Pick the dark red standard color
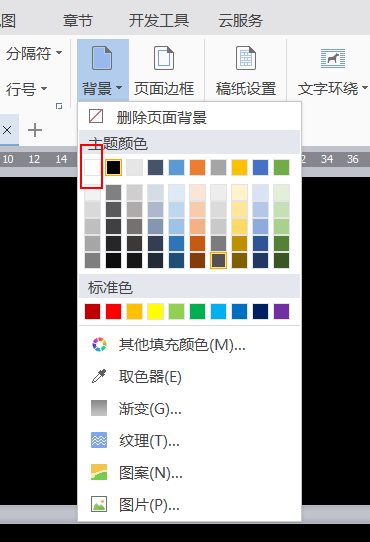 point(92,311)
